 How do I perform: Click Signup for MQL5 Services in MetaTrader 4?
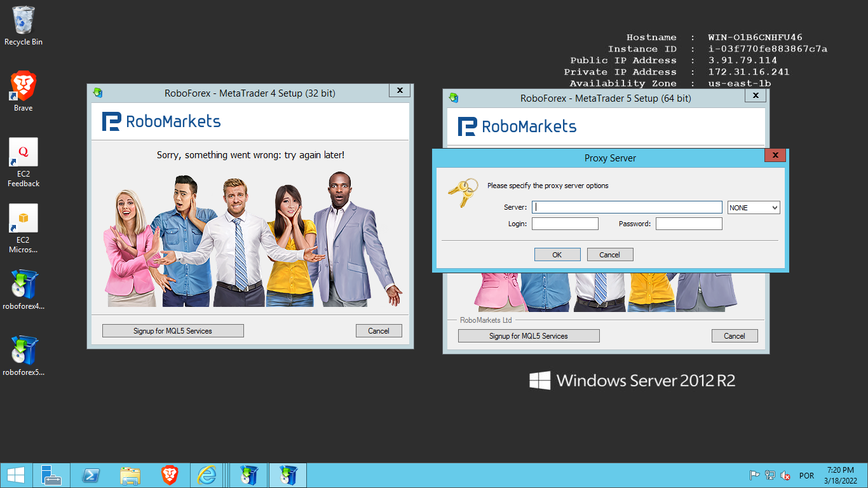point(173,331)
